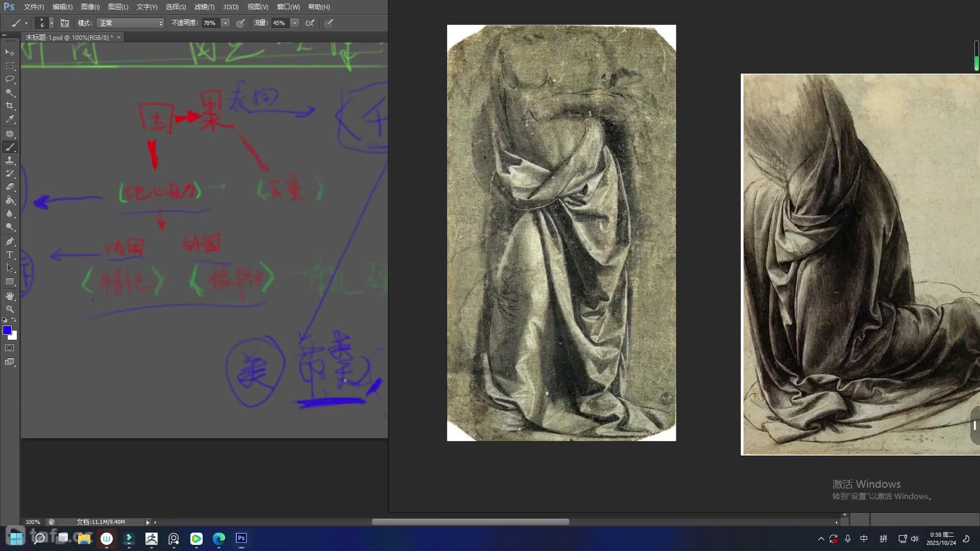This screenshot has height=551, width=980.
Task: Click the standing drapery study image
Action: [x=561, y=233]
